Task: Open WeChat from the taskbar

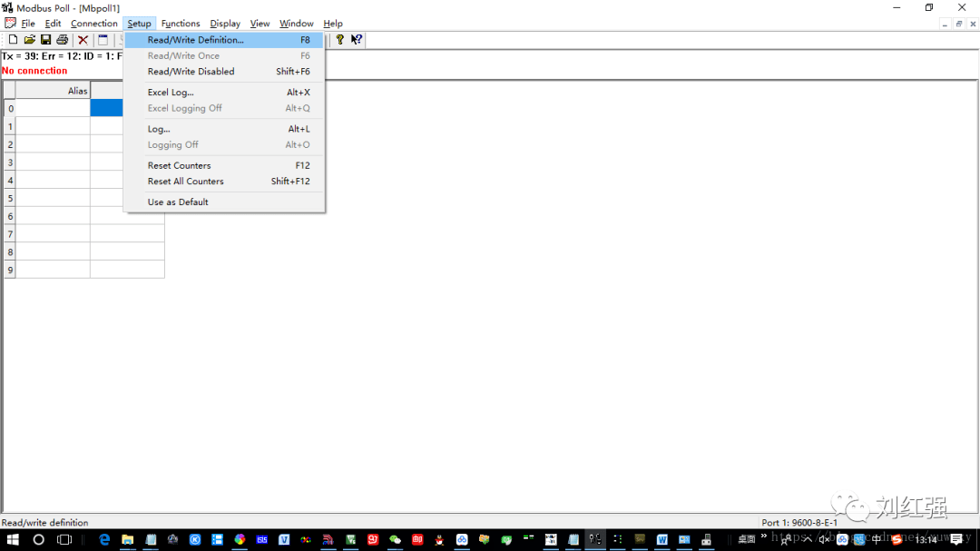Action: (395, 539)
